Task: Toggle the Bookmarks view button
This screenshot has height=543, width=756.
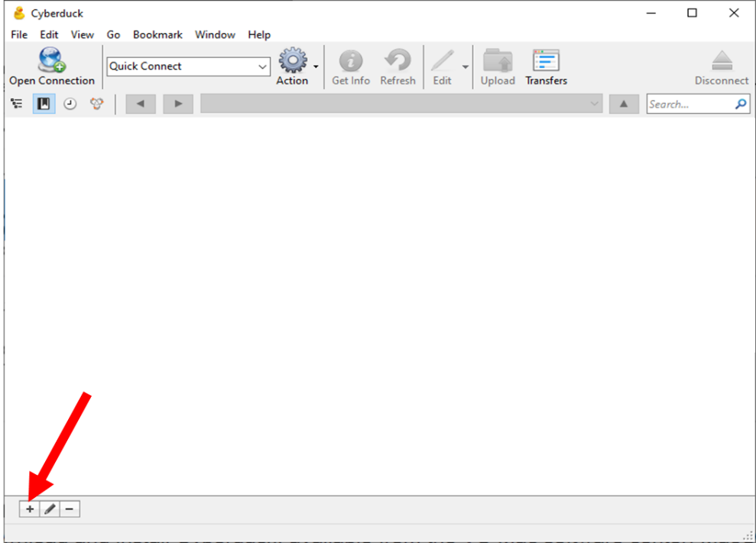Action: pos(44,104)
